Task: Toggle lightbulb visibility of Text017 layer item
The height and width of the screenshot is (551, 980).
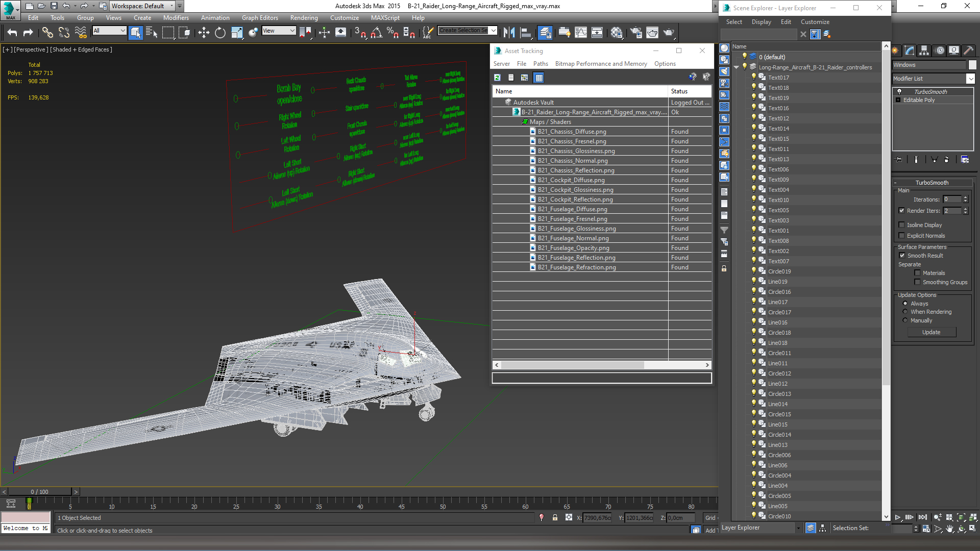Action: pos(754,77)
